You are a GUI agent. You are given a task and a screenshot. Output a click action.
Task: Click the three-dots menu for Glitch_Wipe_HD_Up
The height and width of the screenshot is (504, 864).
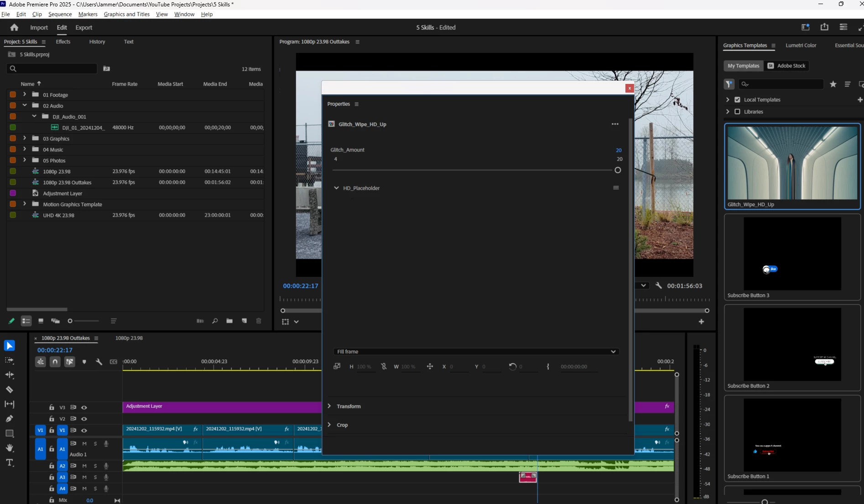(x=615, y=124)
